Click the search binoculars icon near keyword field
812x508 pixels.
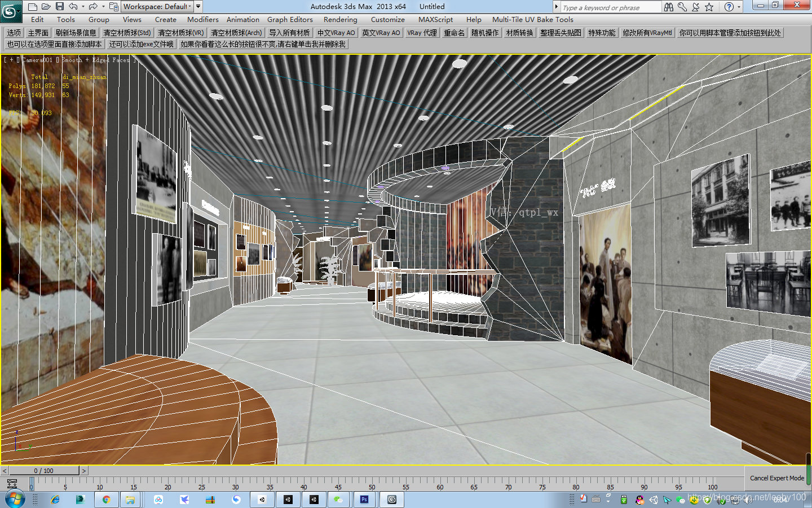coord(669,6)
